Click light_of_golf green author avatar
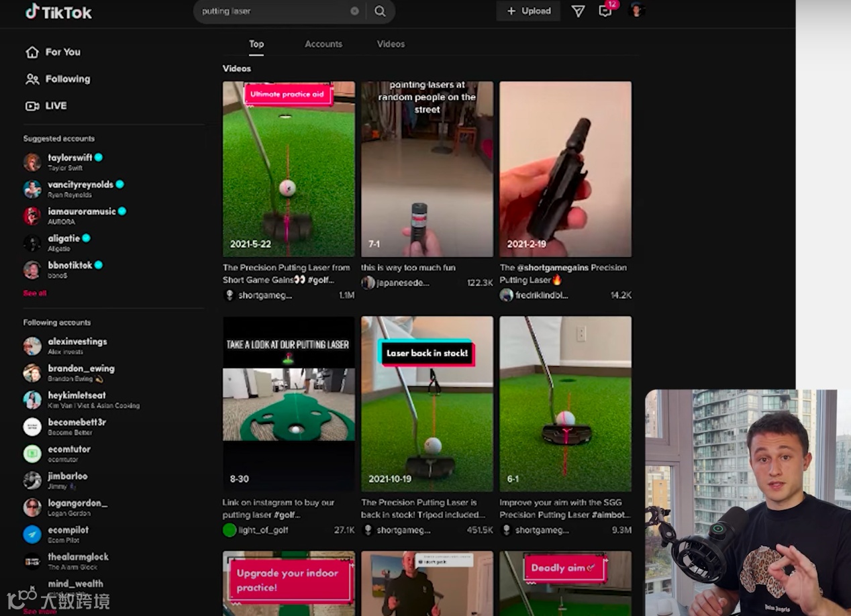The width and height of the screenshot is (851, 616). pos(230,530)
